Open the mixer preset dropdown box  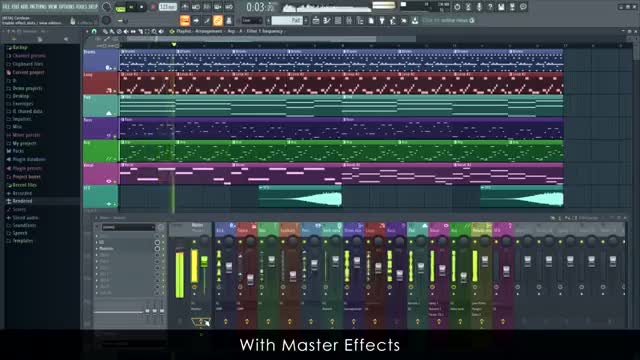pos(128,227)
